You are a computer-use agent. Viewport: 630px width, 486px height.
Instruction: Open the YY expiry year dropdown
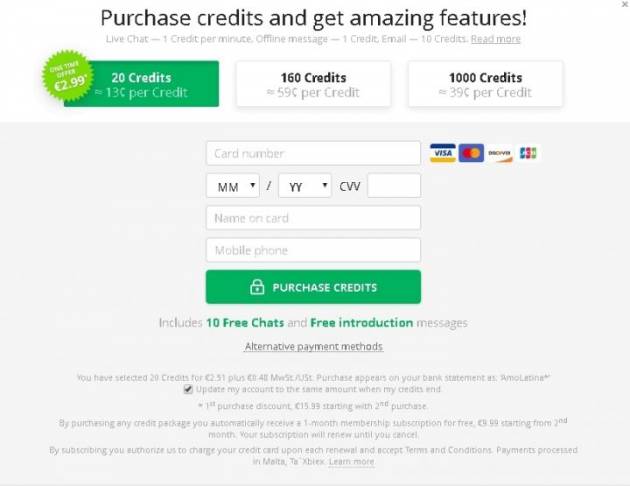click(x=305, y=186)
